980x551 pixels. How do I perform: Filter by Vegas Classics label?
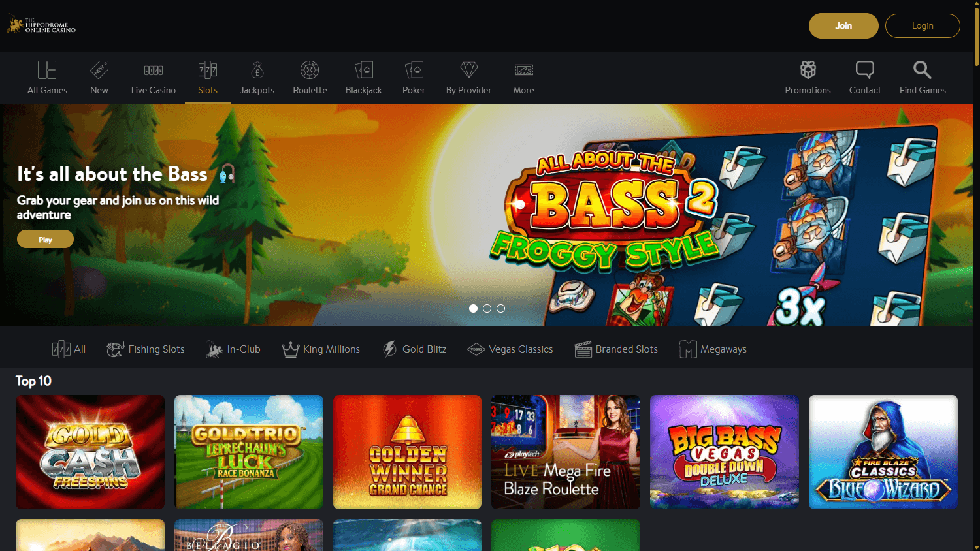coord(521,349)
